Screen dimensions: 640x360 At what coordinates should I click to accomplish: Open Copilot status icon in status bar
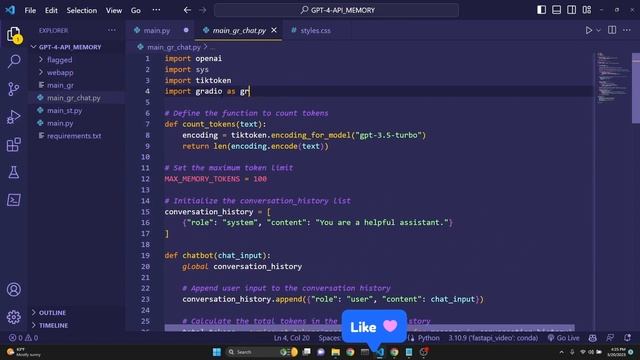(593, 338)
